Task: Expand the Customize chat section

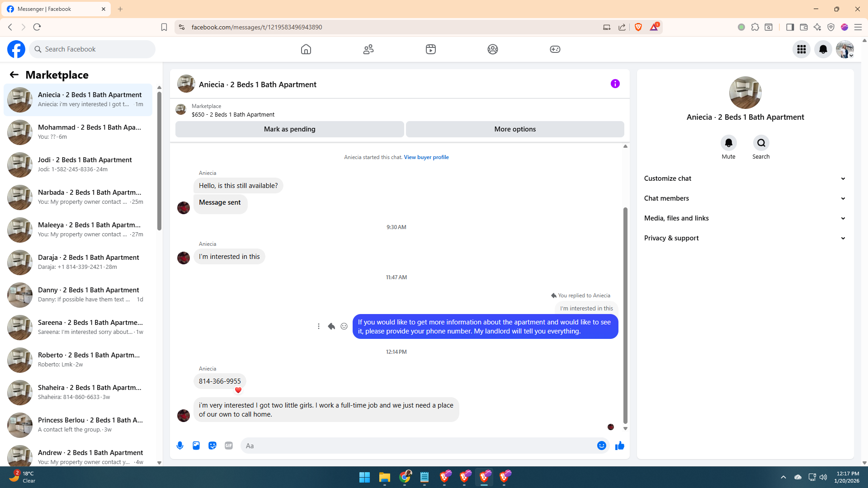Action: click(x=745, y=178)
